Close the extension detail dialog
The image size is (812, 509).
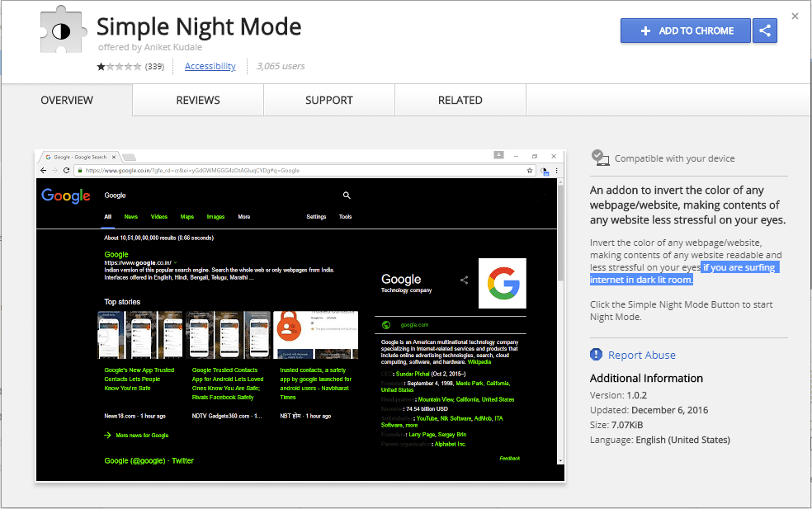click(x=795, y=16)
